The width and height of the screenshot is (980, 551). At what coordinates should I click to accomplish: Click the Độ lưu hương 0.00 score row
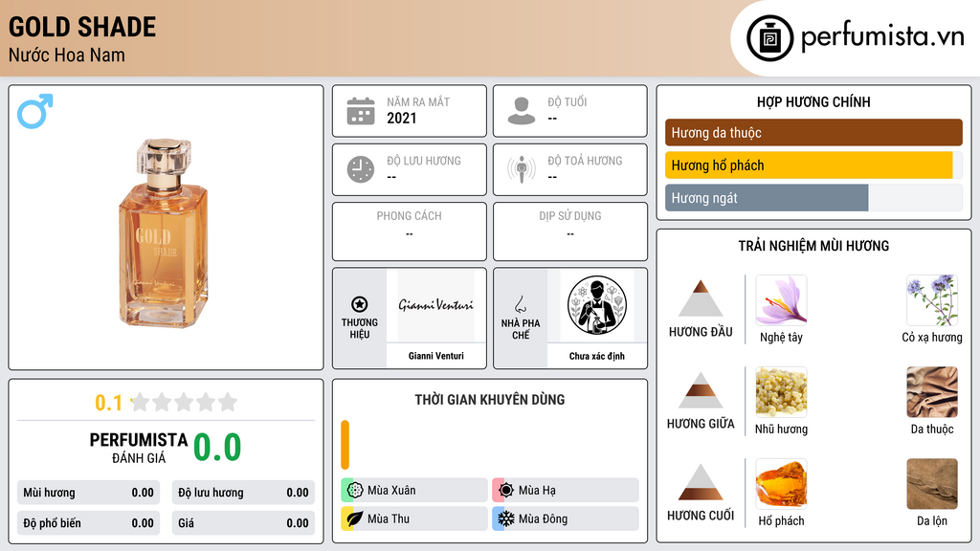[x=243, y=493]
